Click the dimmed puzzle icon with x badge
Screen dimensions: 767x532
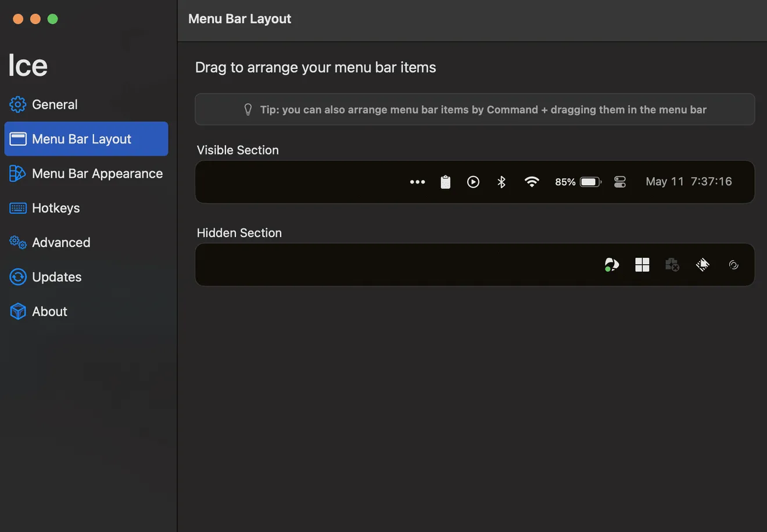(x=672, y=265)
